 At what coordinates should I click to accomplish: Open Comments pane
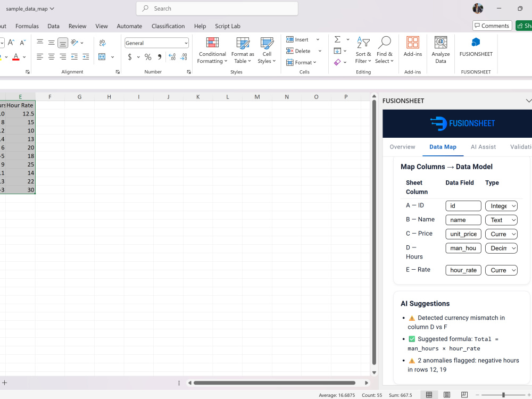point(492,26)
